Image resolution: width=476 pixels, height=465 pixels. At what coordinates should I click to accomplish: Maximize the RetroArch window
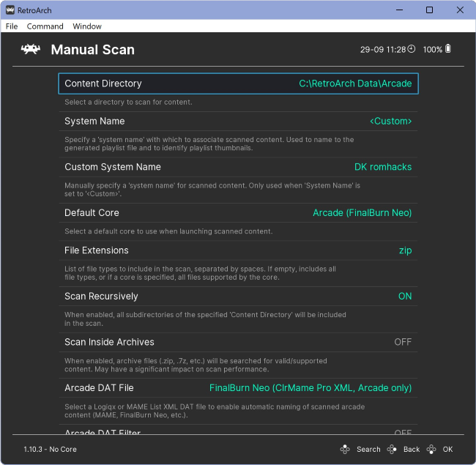click(429, 10)
